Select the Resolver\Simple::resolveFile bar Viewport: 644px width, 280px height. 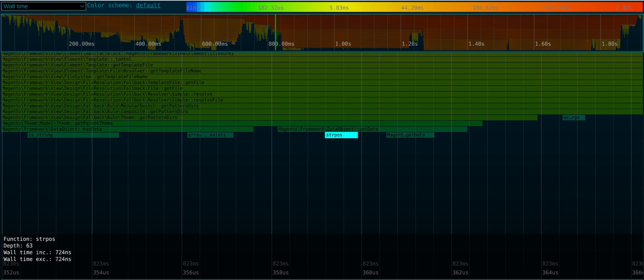322,100
